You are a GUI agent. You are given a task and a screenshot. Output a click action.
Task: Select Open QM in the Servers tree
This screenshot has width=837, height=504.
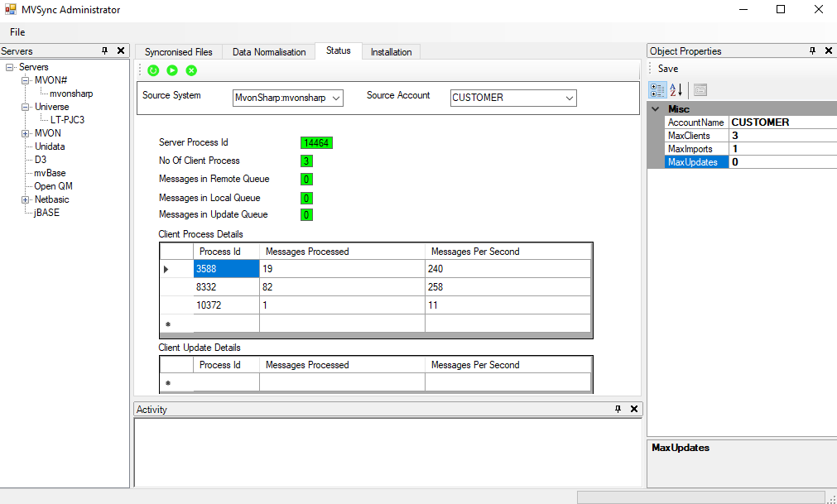tap(53, 186)
